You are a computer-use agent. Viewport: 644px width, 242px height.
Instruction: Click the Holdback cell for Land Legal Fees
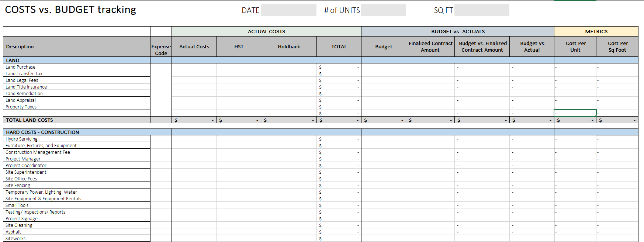click(x=289, y=80)
